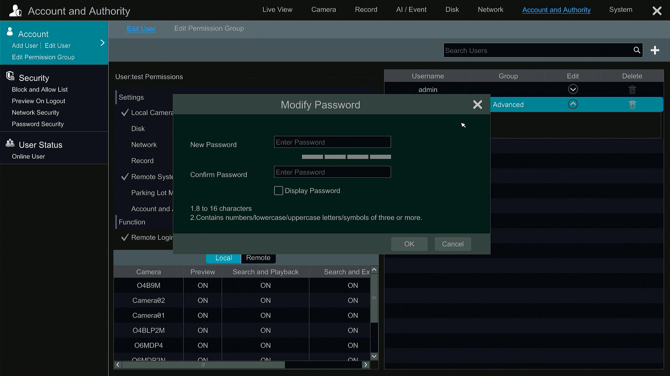This screenshot has width=670, height=376.
Task: Click the Confirm Password input field
Action: (332, 172)
